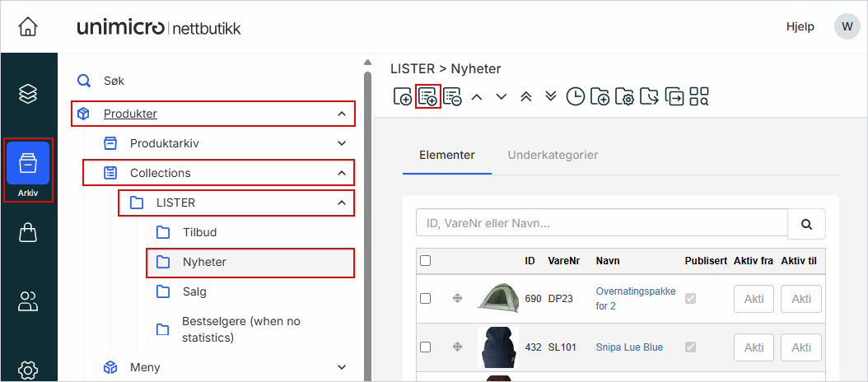Click the blue beanie product thumbnail
Image resolution: width=868 pixels, height=382 pixels.
498,347
